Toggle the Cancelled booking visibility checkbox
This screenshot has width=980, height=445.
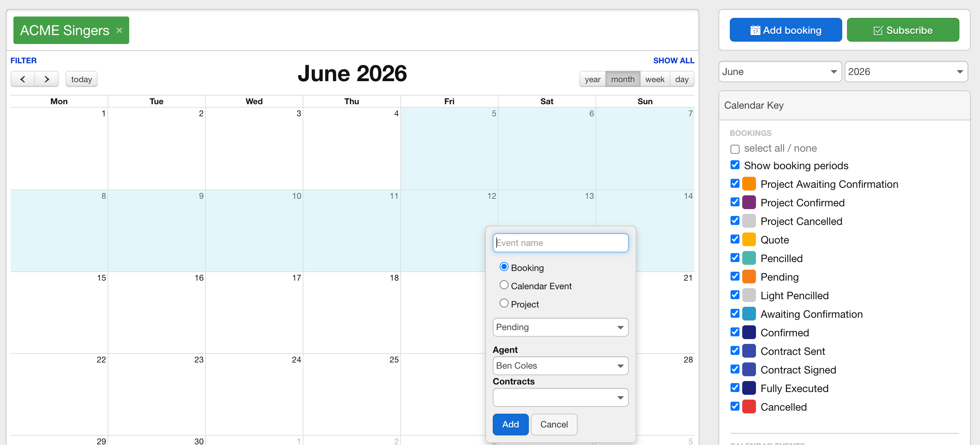point(735,408)
